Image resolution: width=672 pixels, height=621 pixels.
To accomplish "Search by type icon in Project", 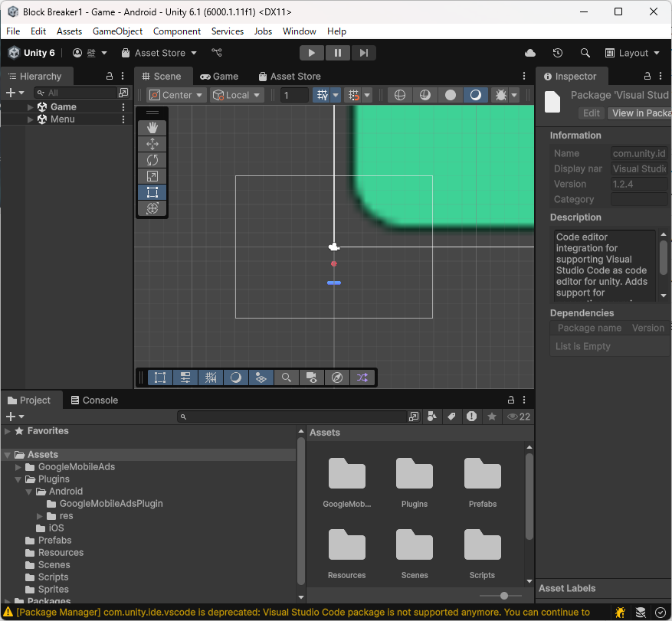I will pyautogui.click(x=432, y=417).
